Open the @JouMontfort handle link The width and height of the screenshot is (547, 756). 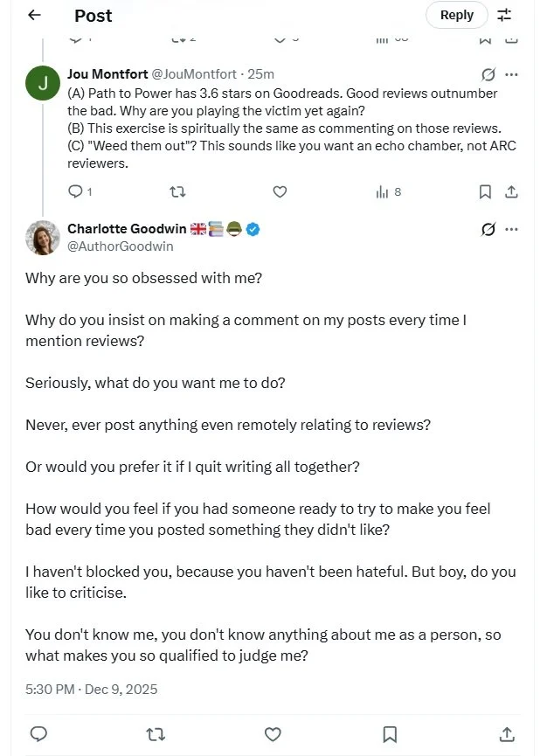(194, 74)
